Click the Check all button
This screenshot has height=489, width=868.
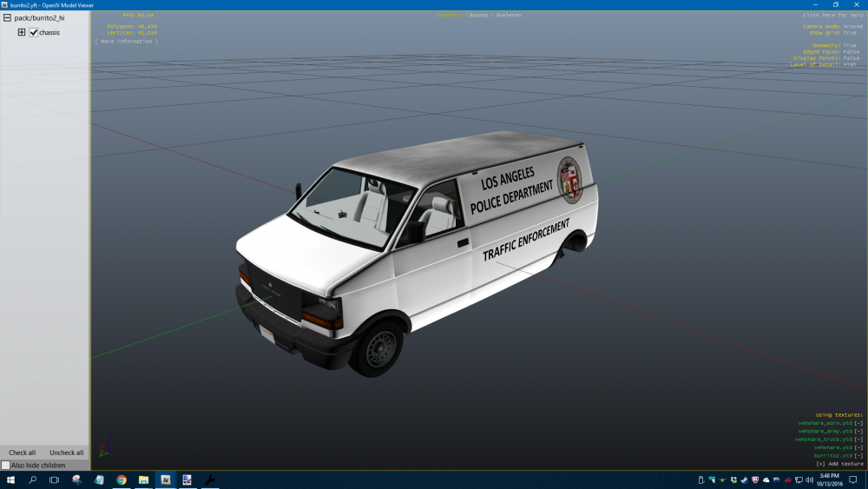(23, 453)
